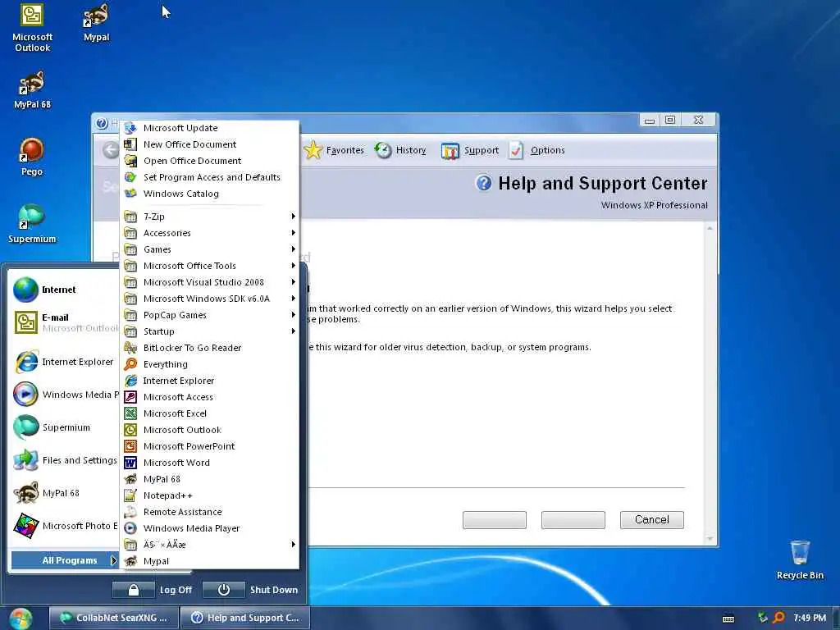Expand Microsoft Windows SDK v6.0A folder
The width and height of the screenshot is (840, 630).
[x=209, y=299]
